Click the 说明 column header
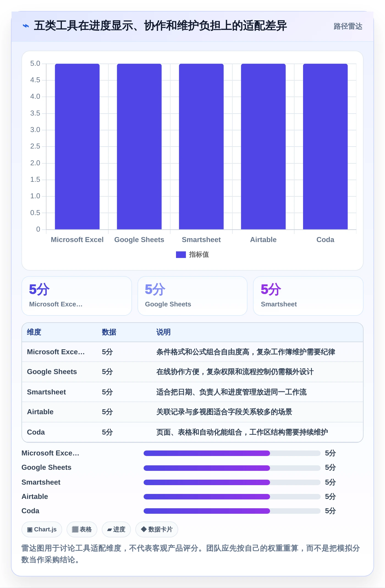385x588 pixels. pos(163,332)
